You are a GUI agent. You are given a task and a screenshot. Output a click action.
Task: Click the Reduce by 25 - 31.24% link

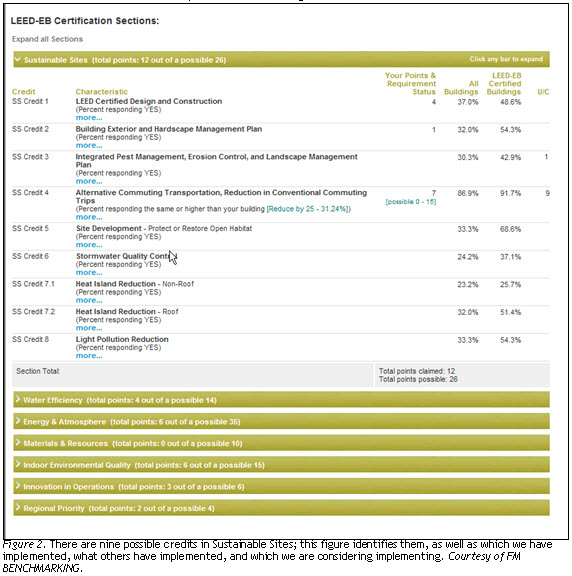(308, 209)
